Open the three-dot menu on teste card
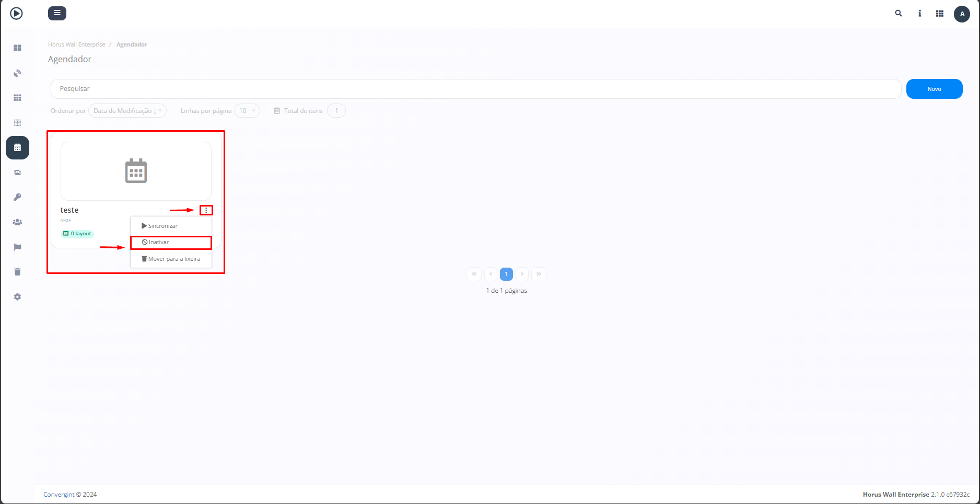This screenshot has width=980, height=504. (x=206, y=211)
